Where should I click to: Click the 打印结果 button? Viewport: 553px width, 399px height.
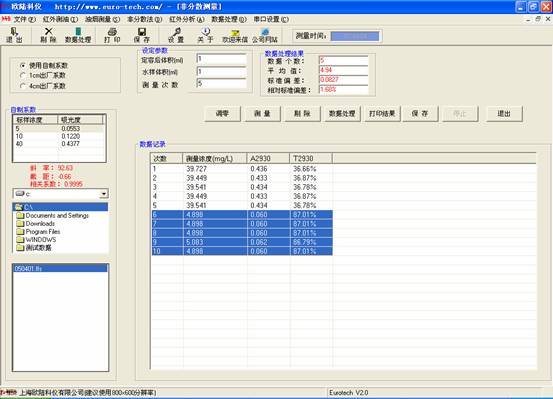(382, 114)
